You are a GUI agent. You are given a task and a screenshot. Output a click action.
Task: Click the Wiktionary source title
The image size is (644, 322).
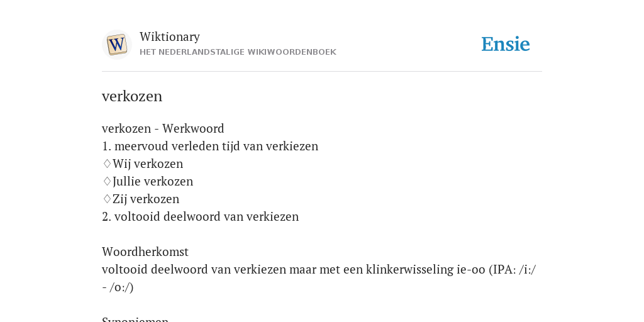[x=170, y=36]
